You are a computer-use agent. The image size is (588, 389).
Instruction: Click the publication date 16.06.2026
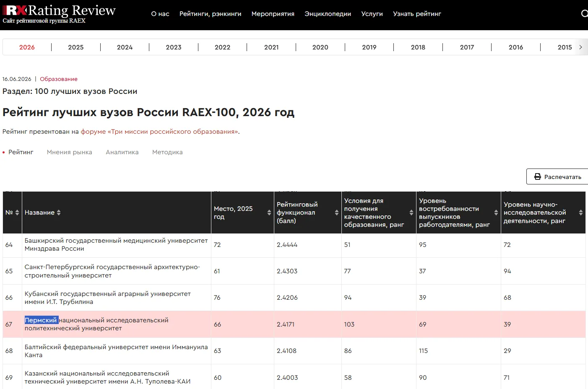click(x=17, y=79)
